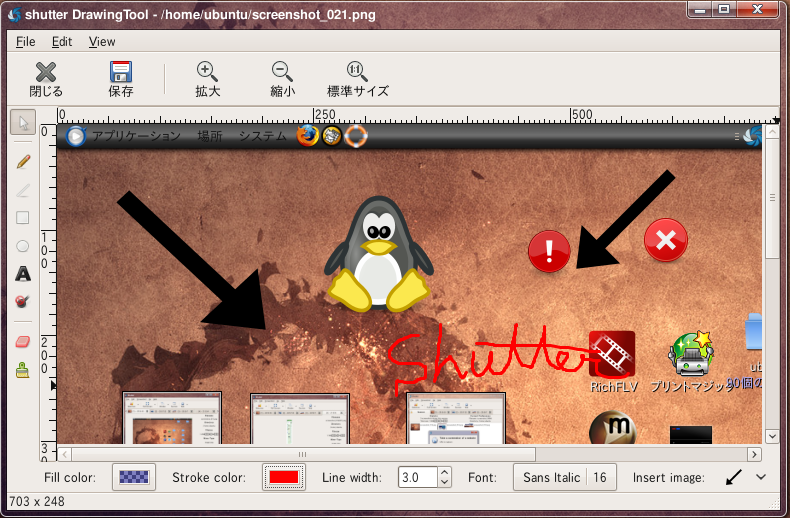Open the Sans Italic 16 font chooser

tap(564, 477)
